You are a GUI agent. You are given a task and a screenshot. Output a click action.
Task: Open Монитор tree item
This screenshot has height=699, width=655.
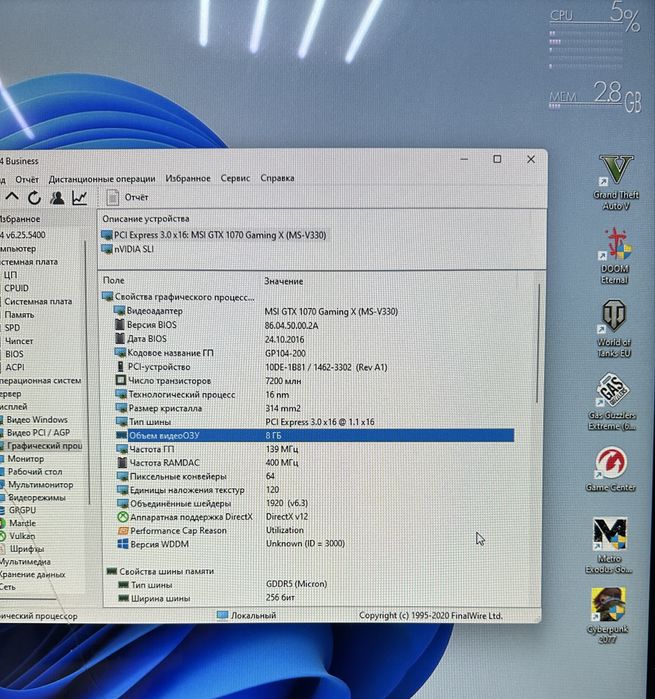click(x=22, y=458)
